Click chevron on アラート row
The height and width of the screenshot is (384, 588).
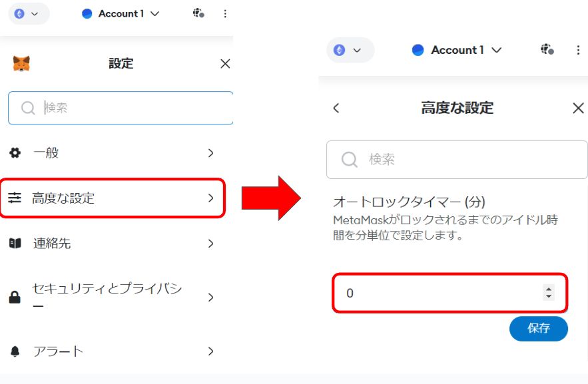pos(210,351)
